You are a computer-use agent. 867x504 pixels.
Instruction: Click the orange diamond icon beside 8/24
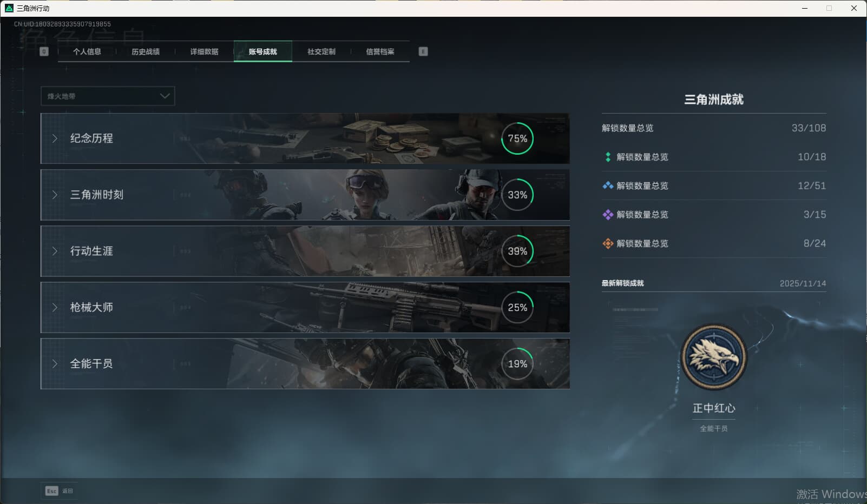pos(608,243)
